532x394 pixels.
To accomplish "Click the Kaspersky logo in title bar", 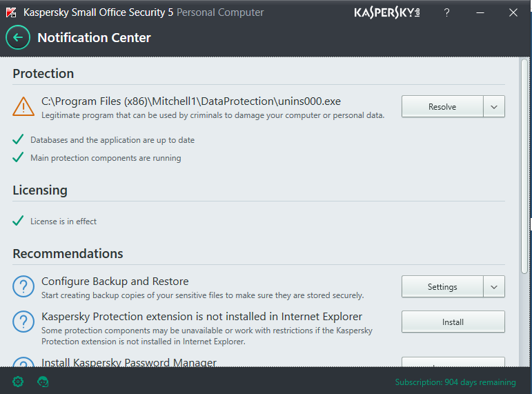I will tap(387, 13).
